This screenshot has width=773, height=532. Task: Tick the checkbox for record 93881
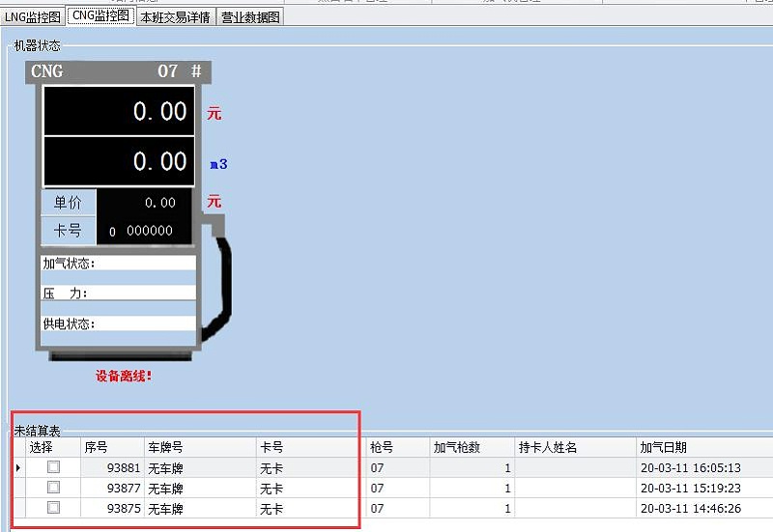[x=54, y=467]
